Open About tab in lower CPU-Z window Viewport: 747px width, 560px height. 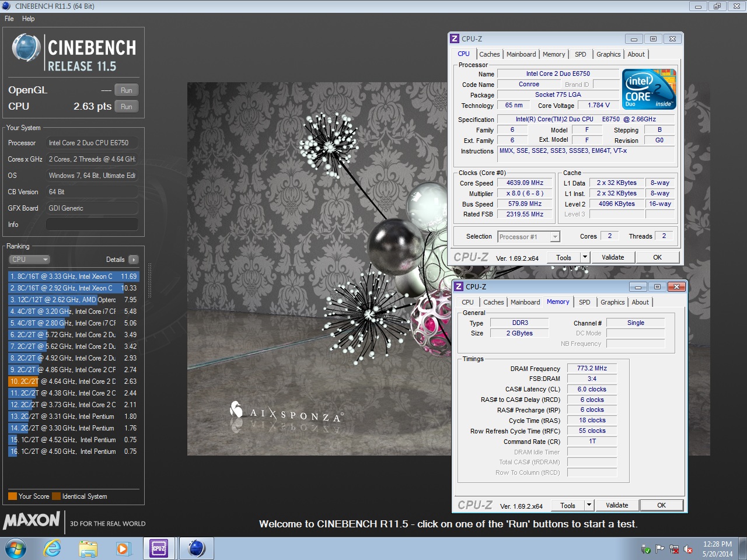(x=640, y=302)
